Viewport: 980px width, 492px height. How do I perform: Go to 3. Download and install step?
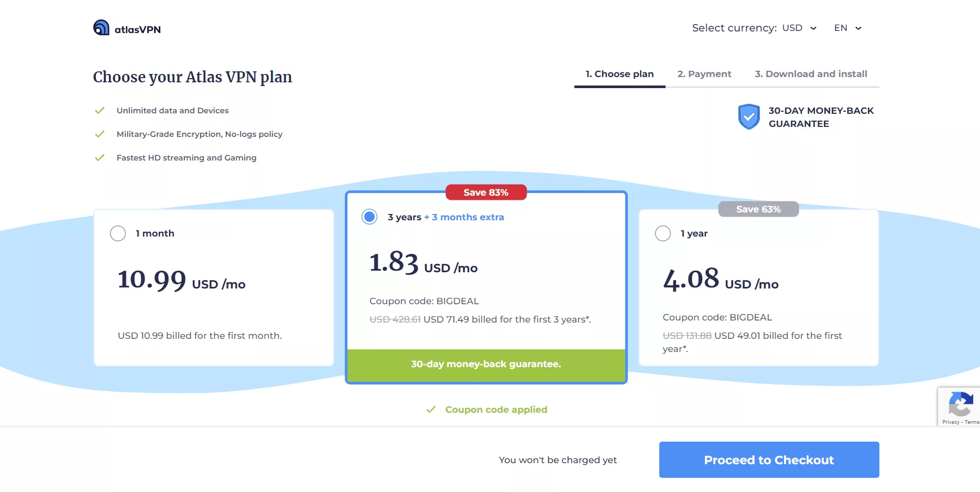[x=811, y=74]
